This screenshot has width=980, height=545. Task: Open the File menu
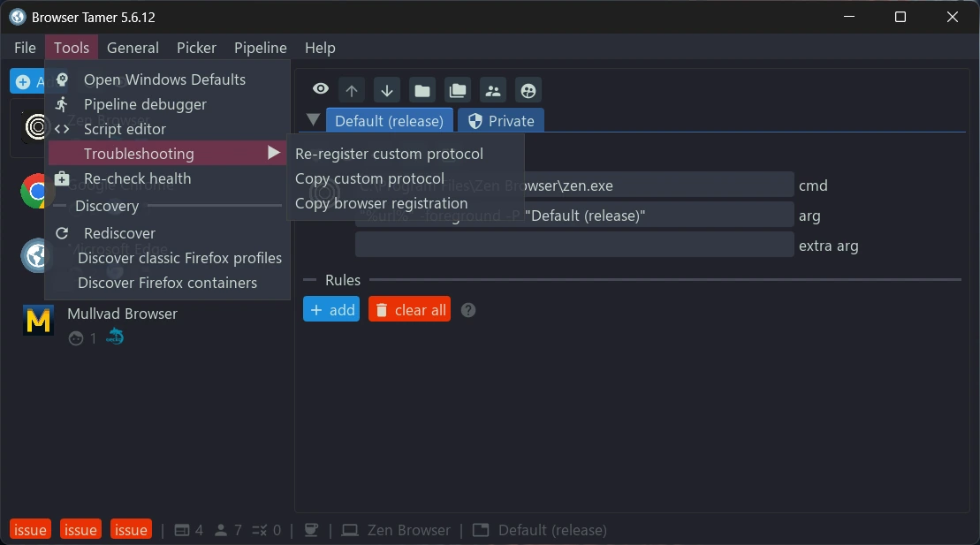pos(25,48)
